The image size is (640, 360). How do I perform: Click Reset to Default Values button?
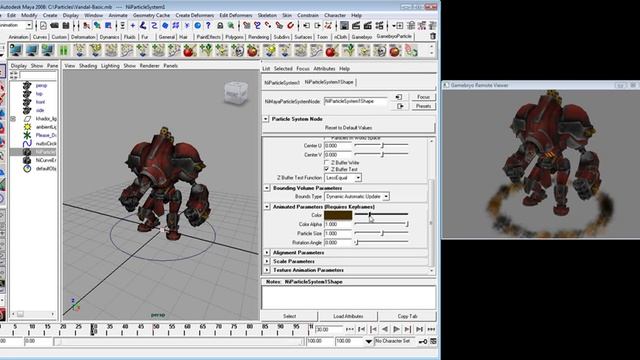(x=349, y=128)
